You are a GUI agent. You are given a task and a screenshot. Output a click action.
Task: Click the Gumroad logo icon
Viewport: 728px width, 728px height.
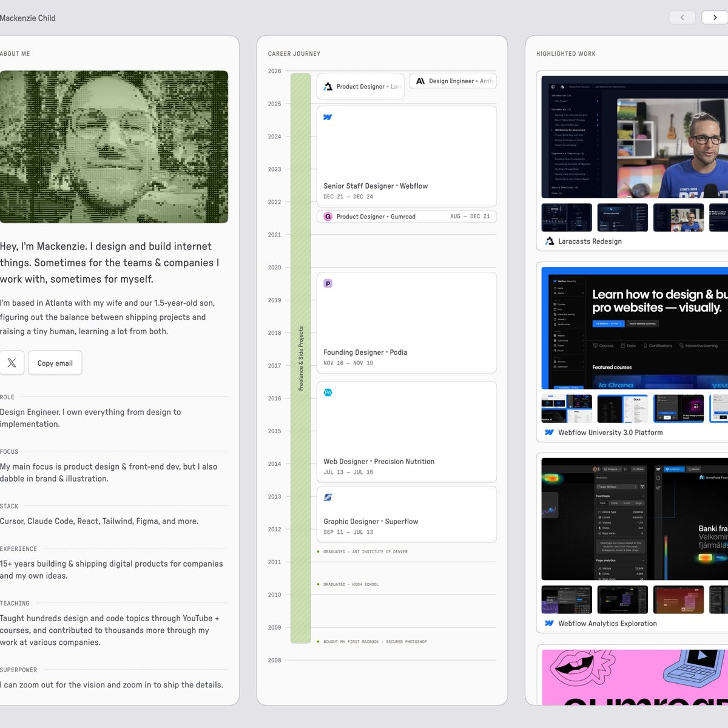click(328, 217)
